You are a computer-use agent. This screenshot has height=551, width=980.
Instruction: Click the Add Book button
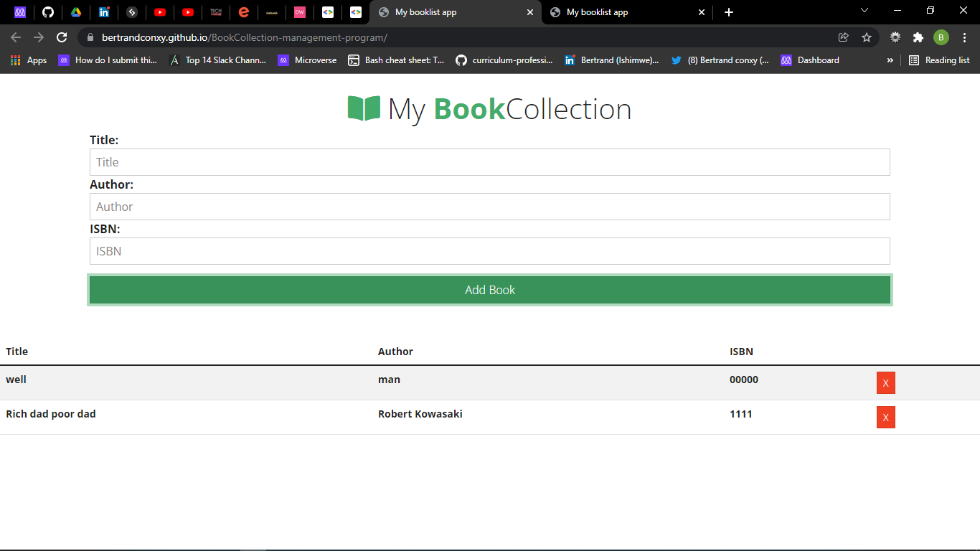tap(490, 290)
